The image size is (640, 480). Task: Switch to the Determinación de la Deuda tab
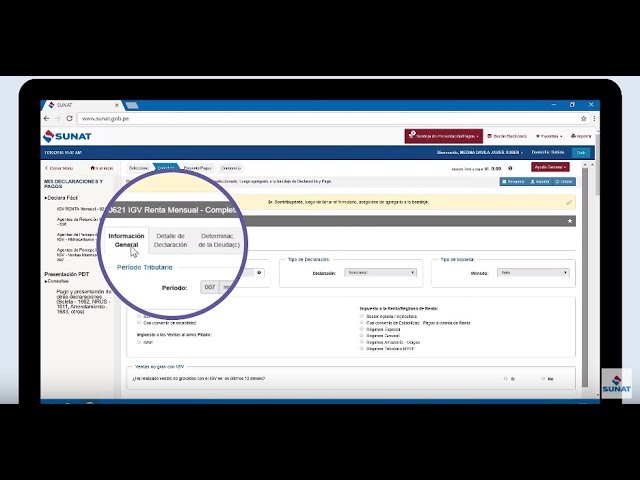[x=219, y=240]
